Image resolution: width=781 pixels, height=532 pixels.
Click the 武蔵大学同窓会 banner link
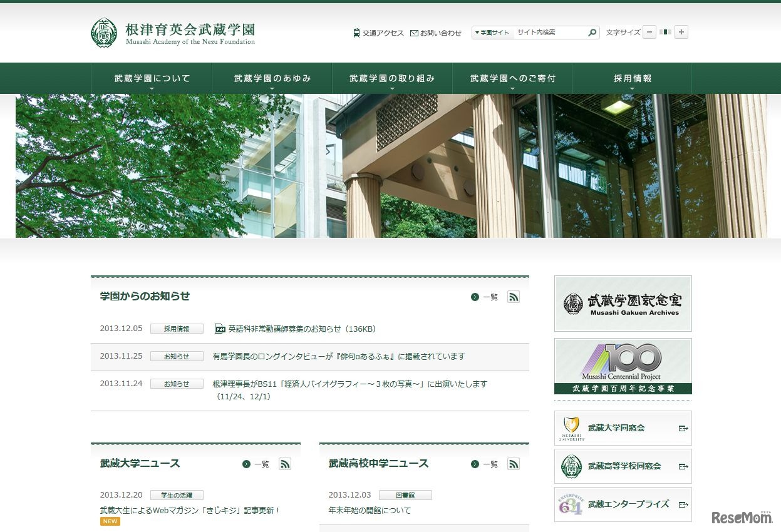pos(622,428)
